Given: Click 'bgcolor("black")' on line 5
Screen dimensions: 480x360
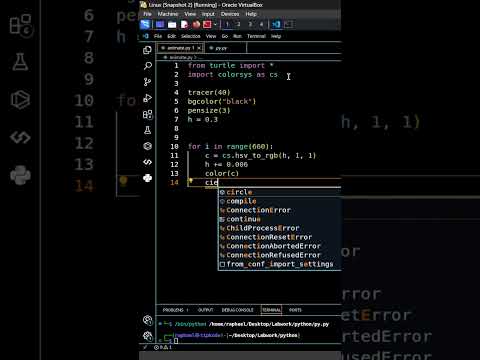Looking at the screenshot, I should pyautogui.click(x=222, y=102).
